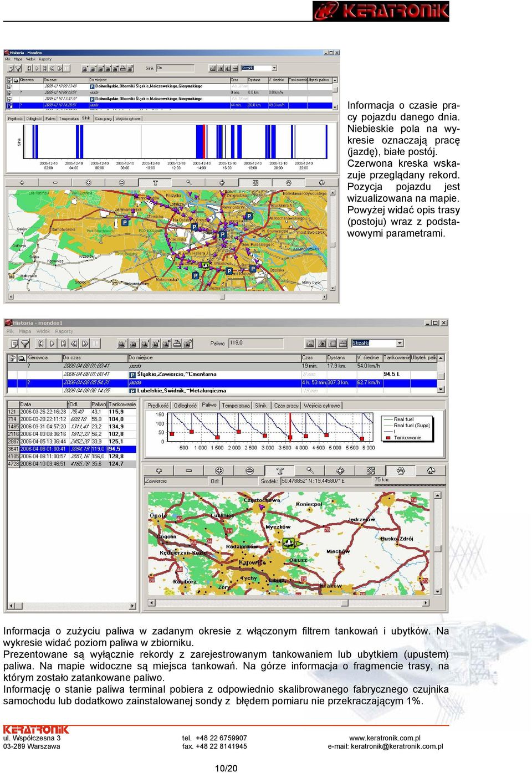Open Mapa menu in mondeo1 window
The height and width of the screenshot is (773, 532).
click(25, 331)
